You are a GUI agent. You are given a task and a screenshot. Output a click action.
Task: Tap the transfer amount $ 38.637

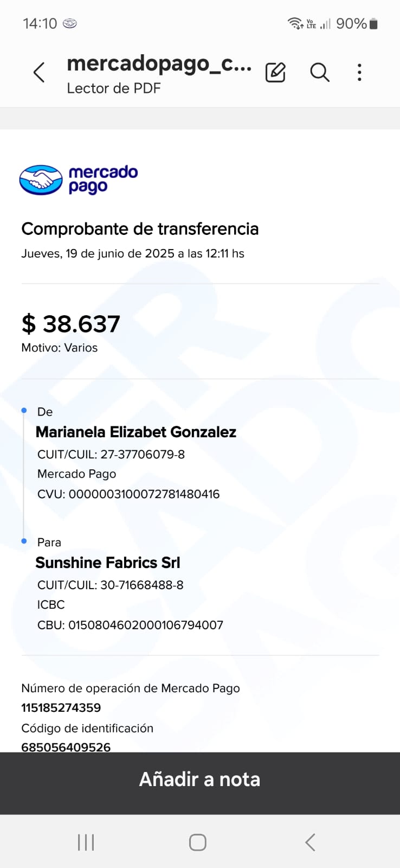click(x=70, y=324)
